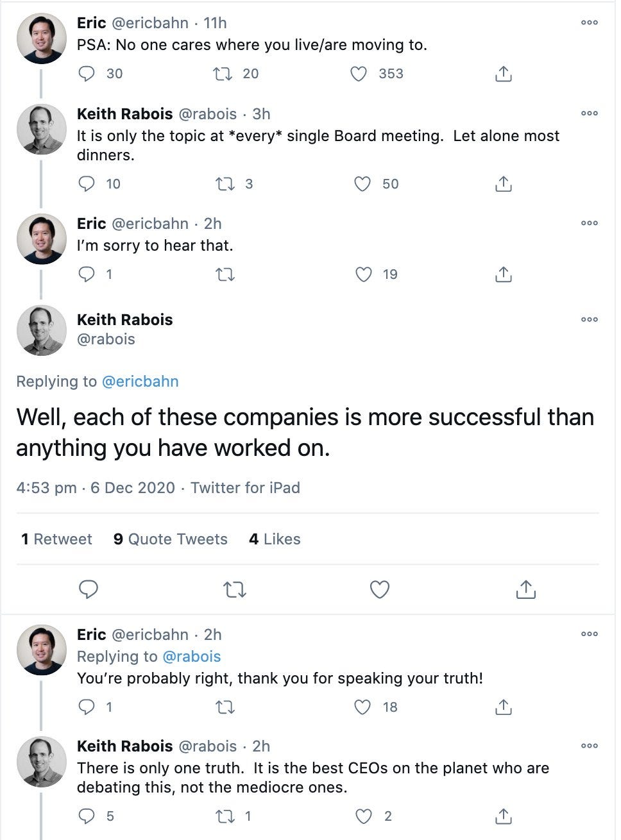Viewport: 621px width, 840px height.
Task: Open Keith Rabois profile picture on main tweet
Action: point(41,330)
